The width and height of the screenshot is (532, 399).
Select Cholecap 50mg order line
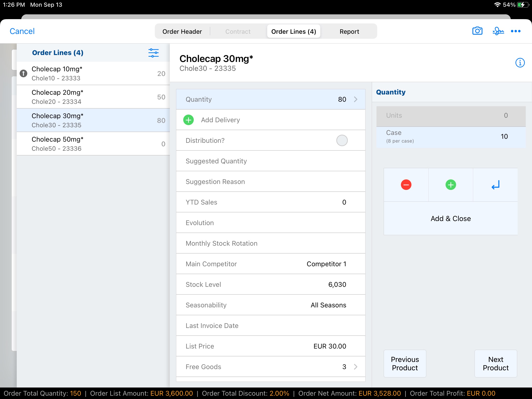(93, 144)
